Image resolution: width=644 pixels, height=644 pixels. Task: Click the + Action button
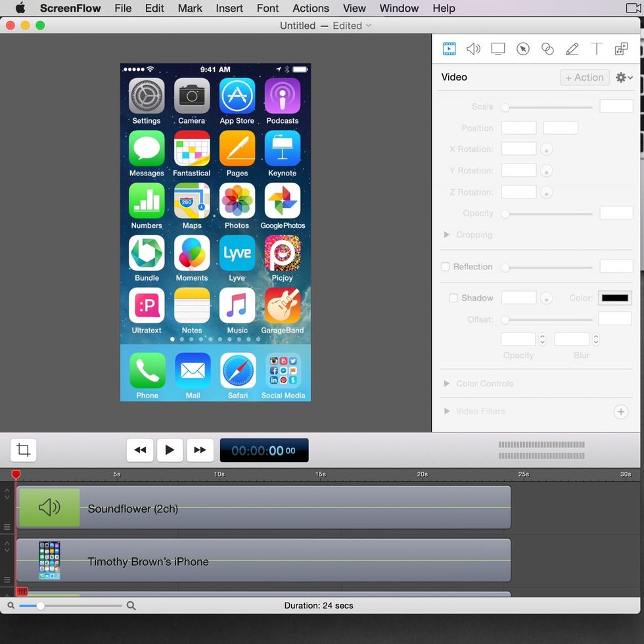(584, 78)
